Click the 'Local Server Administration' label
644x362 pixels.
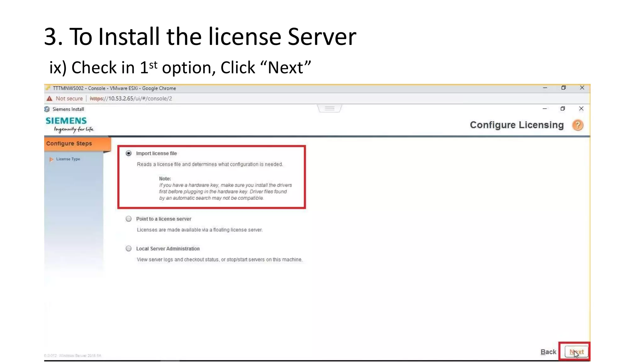click(168, 249)
